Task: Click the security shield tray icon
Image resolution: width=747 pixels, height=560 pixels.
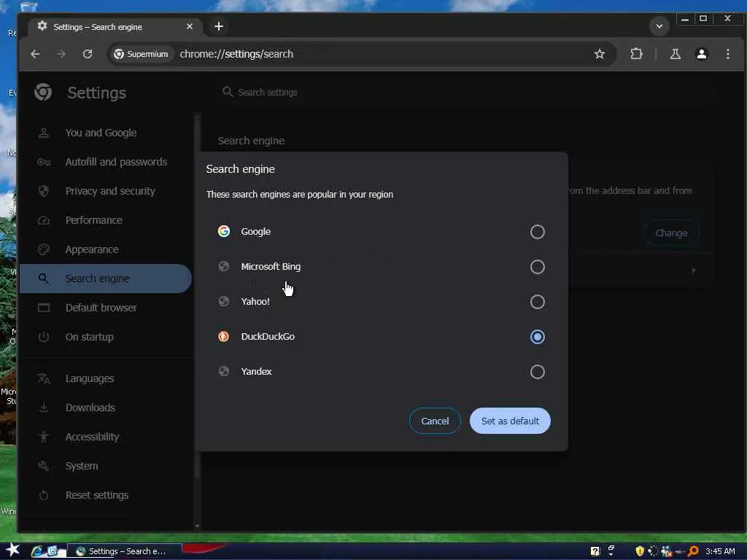Action: pyautogui.click(x=639, y=551)
